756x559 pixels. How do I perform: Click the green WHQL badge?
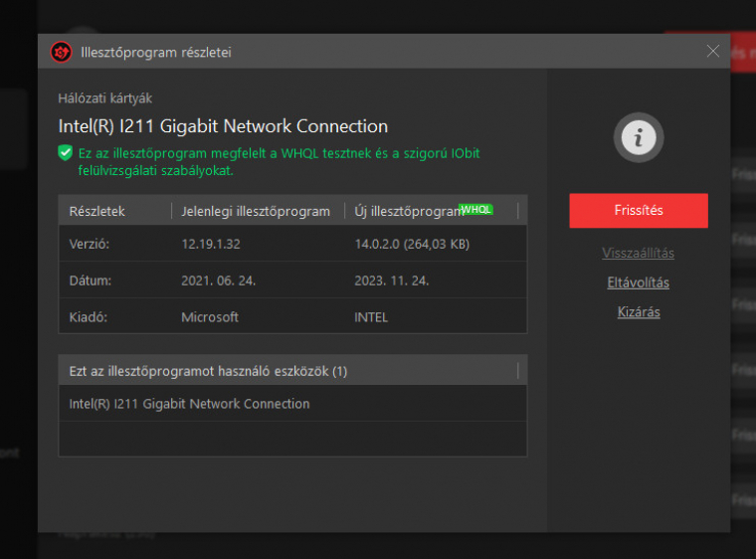tap(475, 209)
